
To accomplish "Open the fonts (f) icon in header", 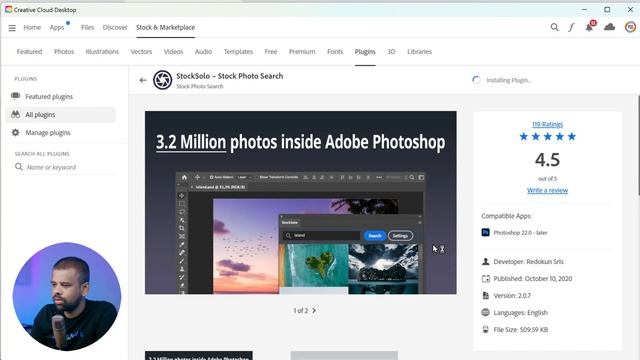I will (x=571, y=27).
